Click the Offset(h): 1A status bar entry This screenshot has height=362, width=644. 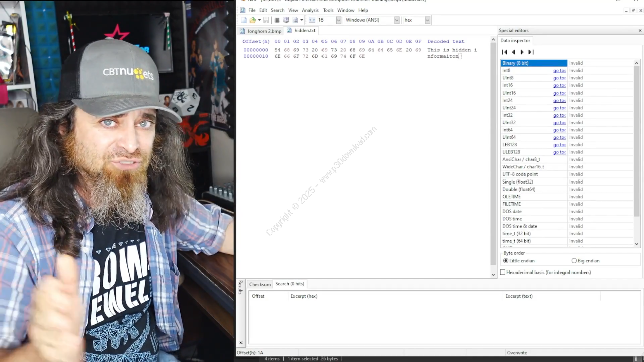click(x=250, y=353)
